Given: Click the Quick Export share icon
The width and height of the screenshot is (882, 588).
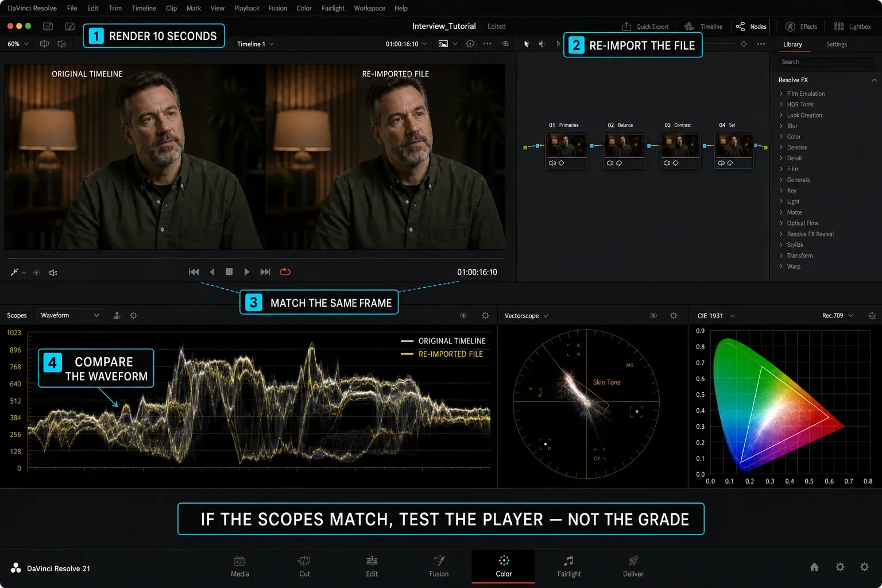Looking at the screenshot, I should pos(626,26).
